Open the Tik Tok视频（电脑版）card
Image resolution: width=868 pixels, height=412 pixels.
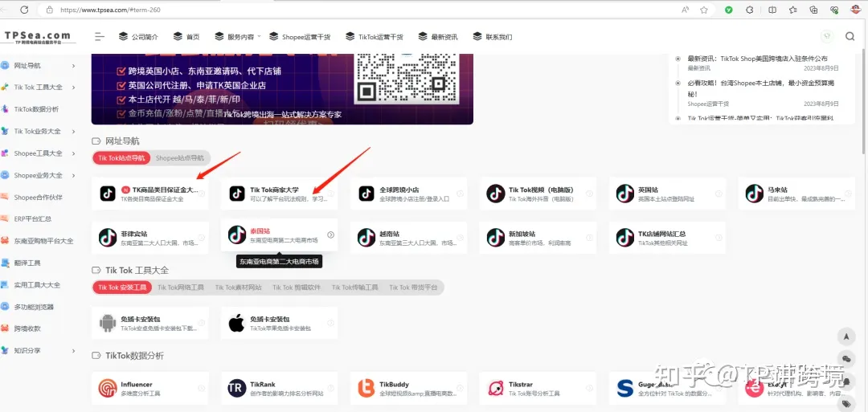click(538, 193)
